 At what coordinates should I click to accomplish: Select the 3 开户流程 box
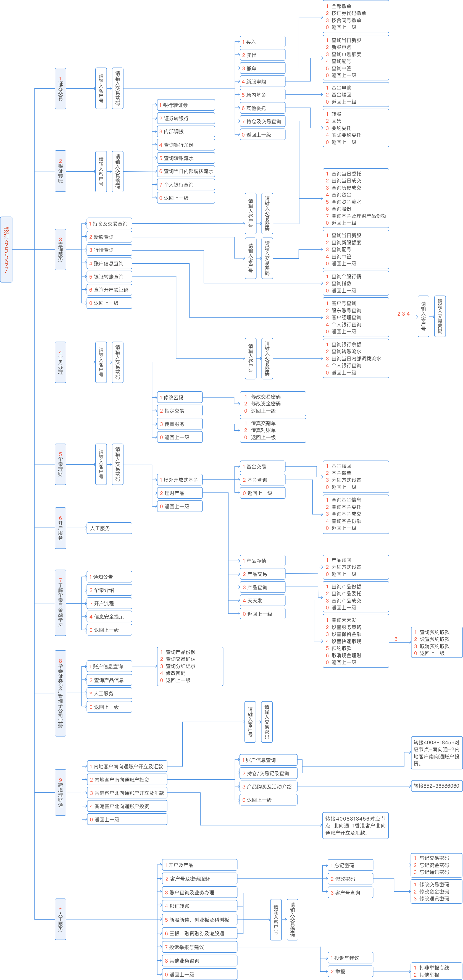(x=109, y=603)
